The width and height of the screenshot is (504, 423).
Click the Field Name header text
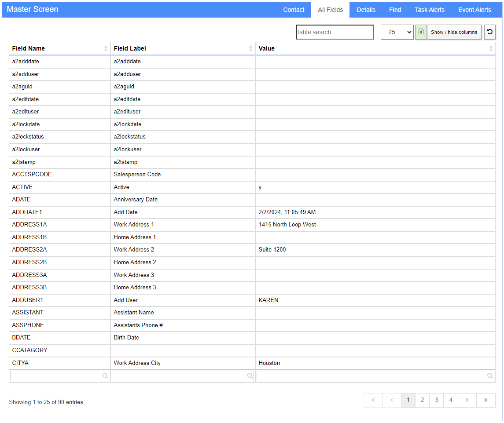(x=28, y=48)
